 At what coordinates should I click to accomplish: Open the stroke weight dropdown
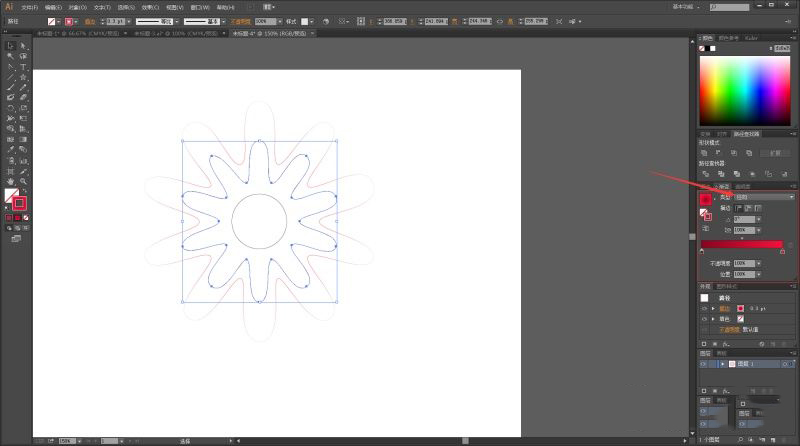point(129,21)
